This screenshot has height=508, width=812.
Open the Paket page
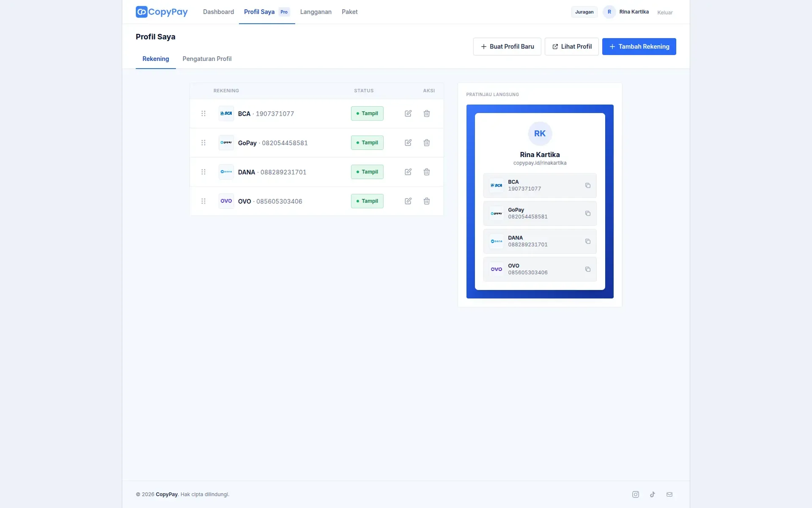pyautogui.click(x=350, y=12)
